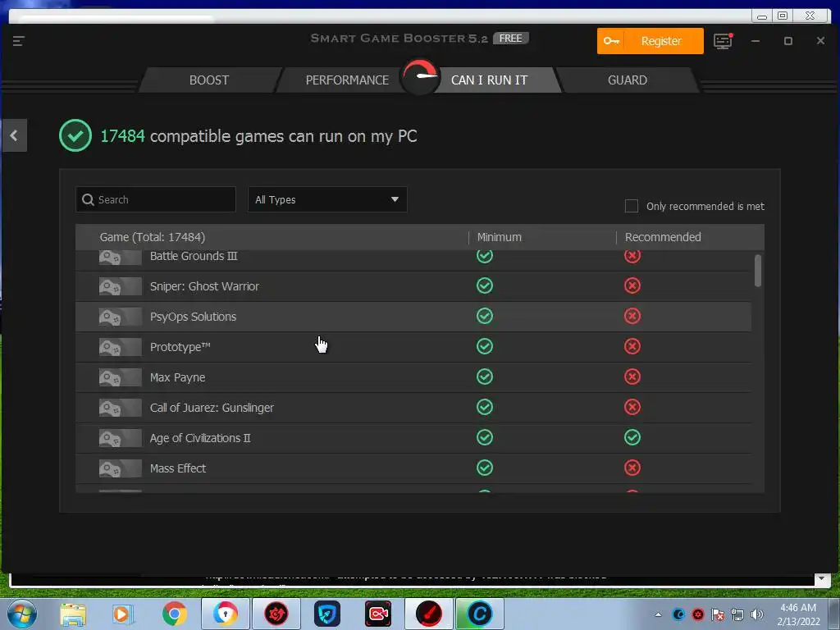
Task: Click Minimum check icon for Max Payne
Action: [484, 377]
